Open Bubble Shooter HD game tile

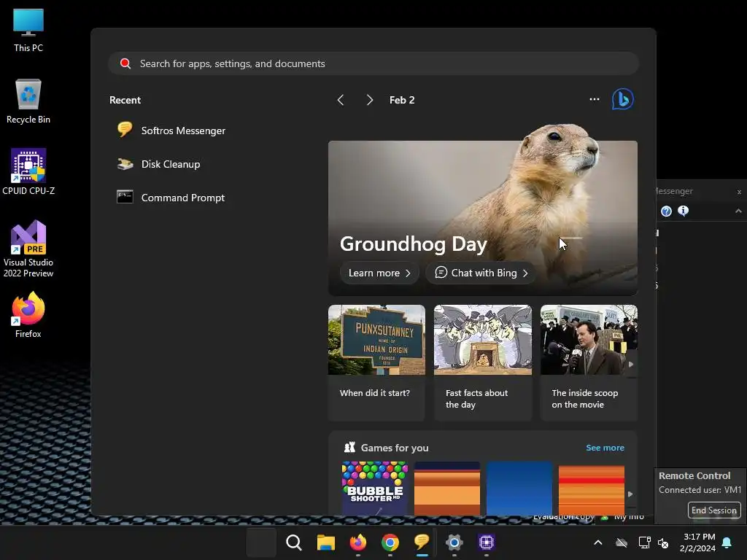click(375, 488)
